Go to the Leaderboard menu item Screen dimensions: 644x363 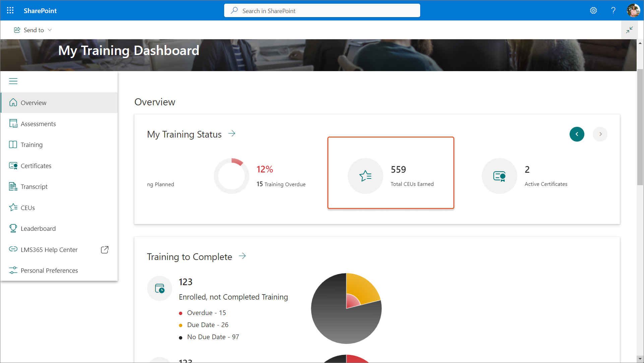pos(38,228)
